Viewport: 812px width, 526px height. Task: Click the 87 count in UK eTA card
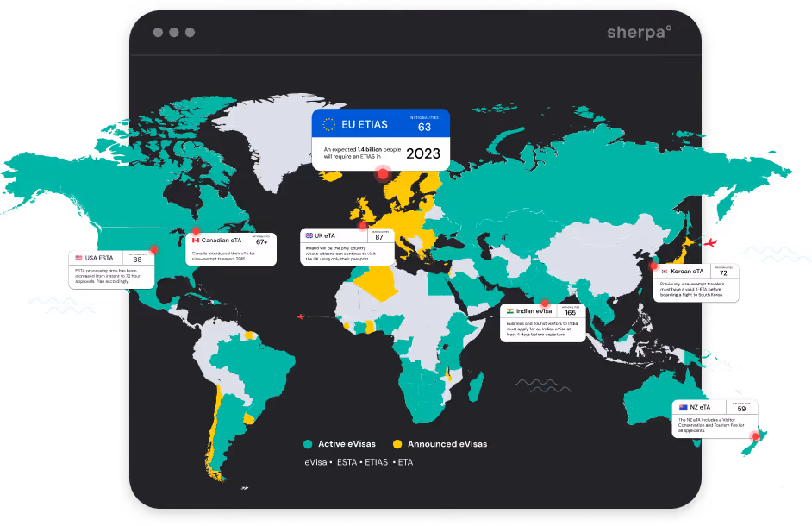[379, 237]
